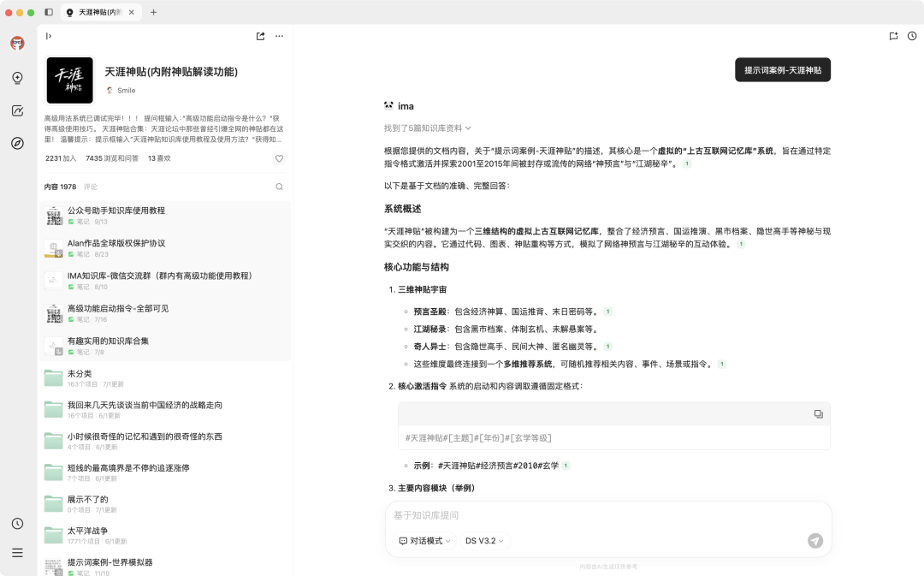Click the hamburger menu at bottom of left rail
924x576 pixels.
tap(17, 552)
